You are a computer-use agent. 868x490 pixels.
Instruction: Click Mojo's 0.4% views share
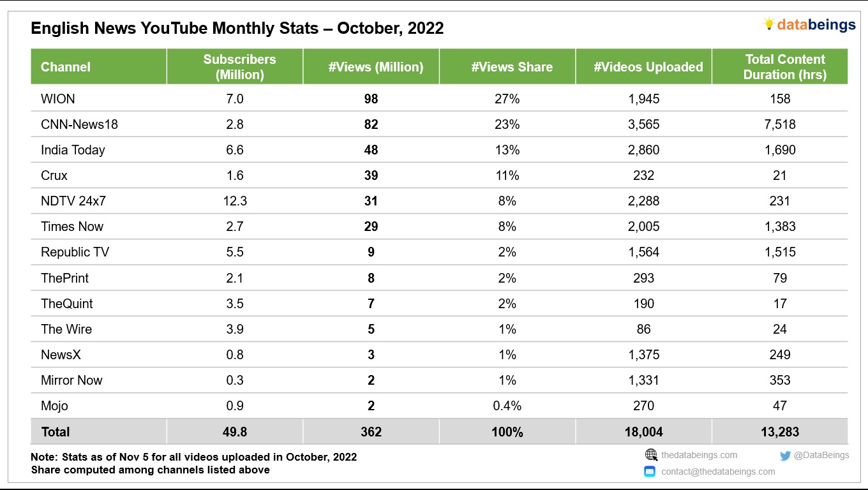pyautogui.click(x=507, y=406)
